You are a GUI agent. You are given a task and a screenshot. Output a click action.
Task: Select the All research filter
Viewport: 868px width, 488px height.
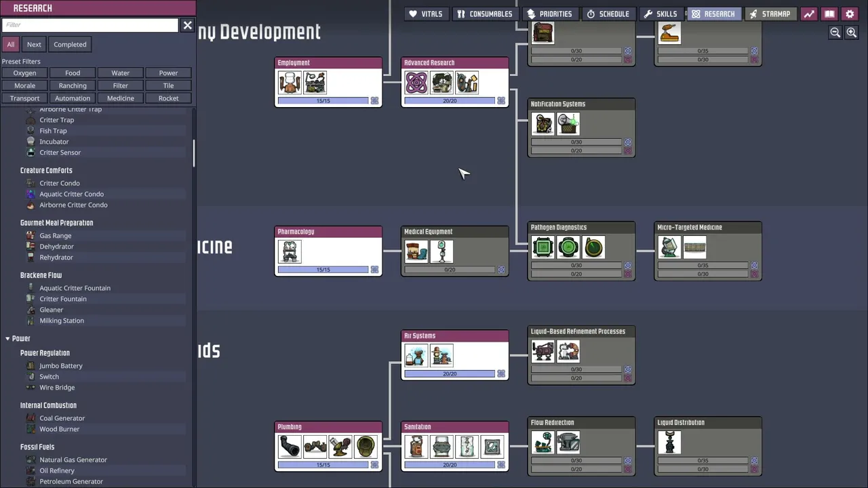click(11, 45)
